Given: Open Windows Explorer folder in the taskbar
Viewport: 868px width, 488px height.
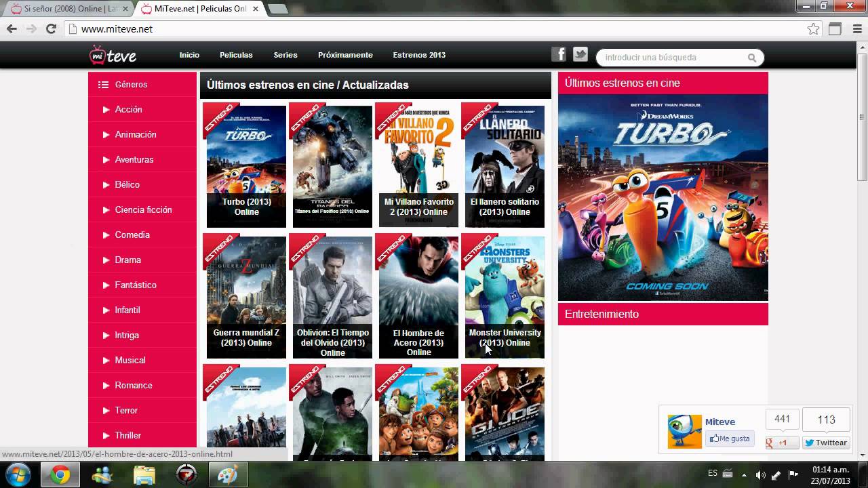Looking at the screenshot, I should tap(144, 474).
